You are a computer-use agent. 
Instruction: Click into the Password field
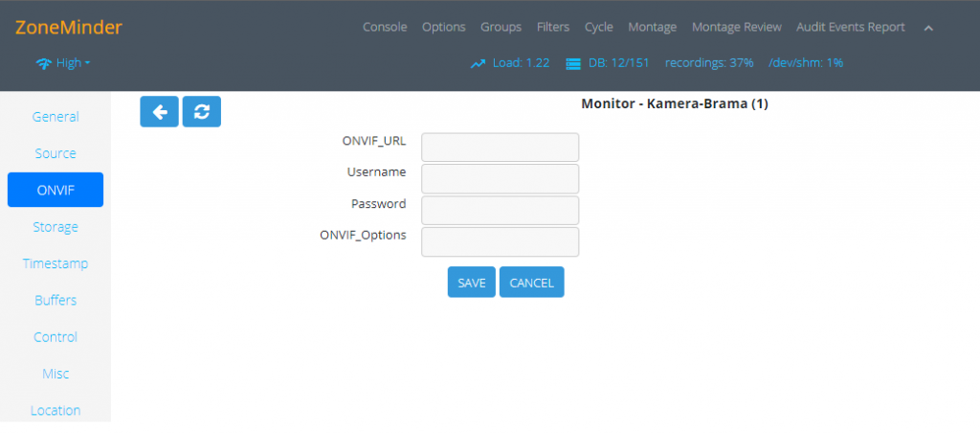click(x=500, y=211)
